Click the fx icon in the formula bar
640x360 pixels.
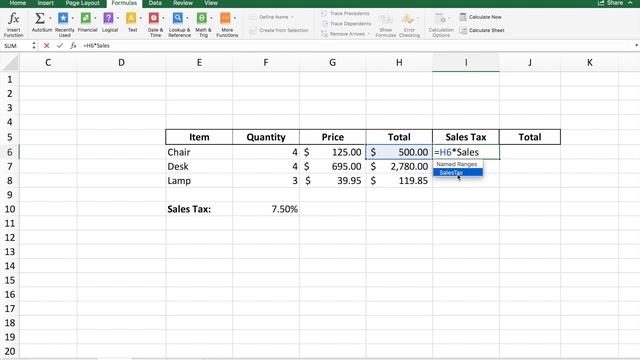tap(73, 46)
